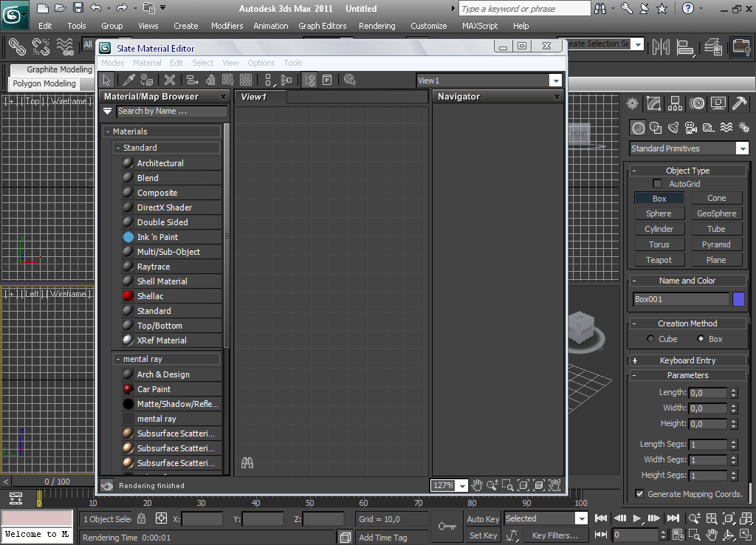Select the Lights category icon
This screenshot has height=545, width=756.
point(673,128)
